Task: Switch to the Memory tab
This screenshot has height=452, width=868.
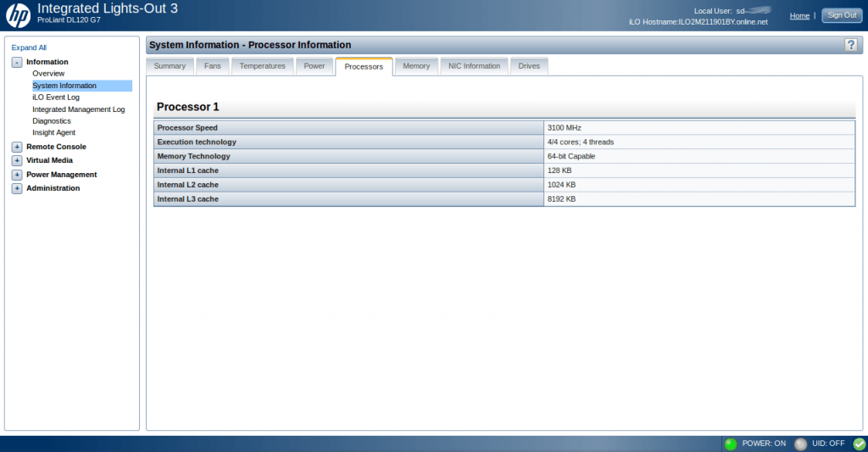Action: tap(416, 66)
